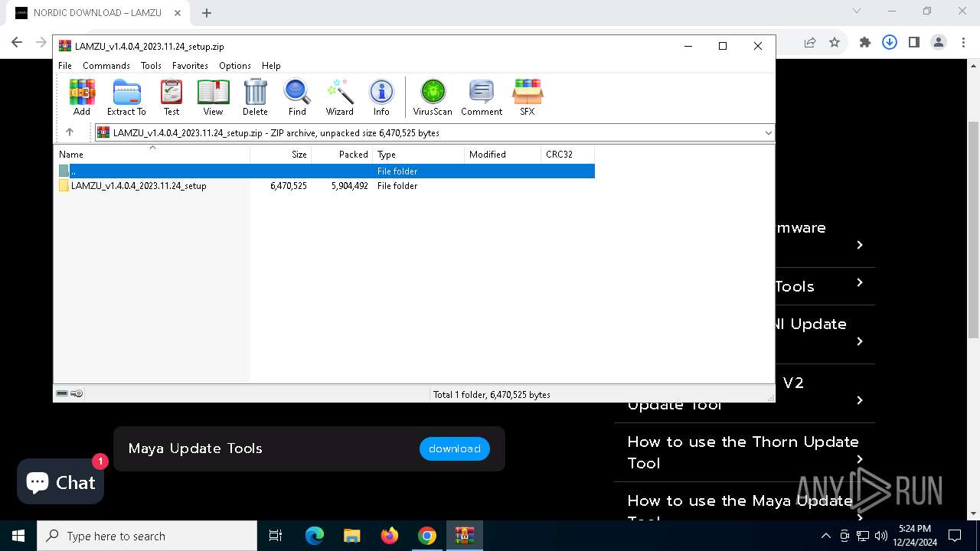The image size is (980, 551).
Task: Expand the archive path dropdown
Action: 768,132
